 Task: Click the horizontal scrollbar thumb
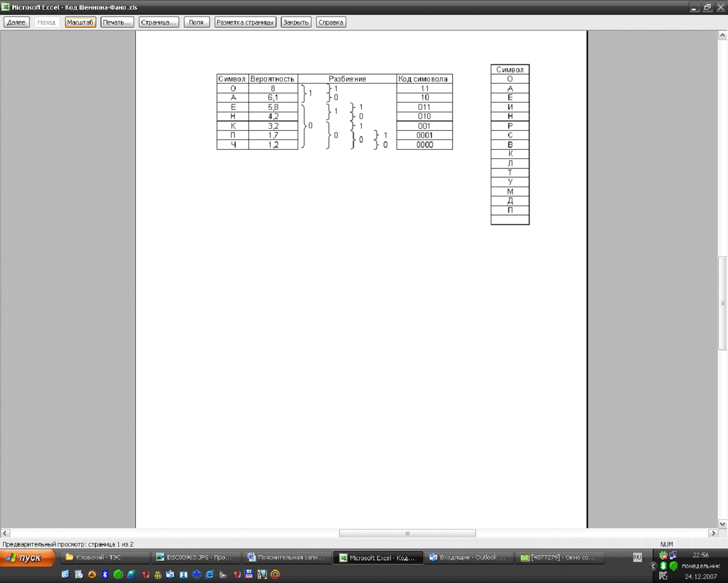[407, 533]
